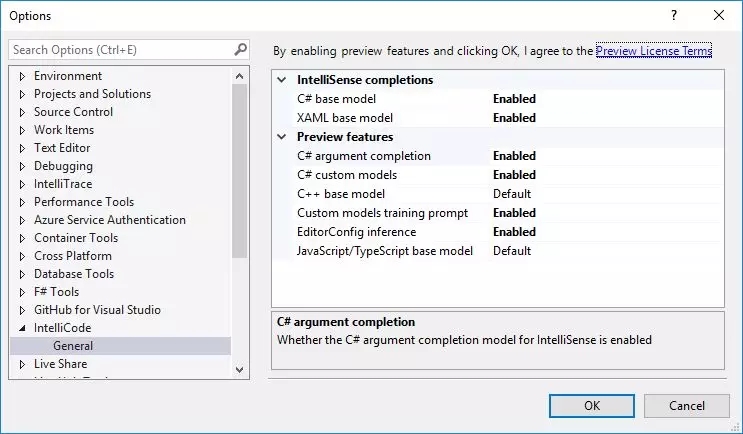Collapse the IntelliSense completions section

[x=282, y=80]
